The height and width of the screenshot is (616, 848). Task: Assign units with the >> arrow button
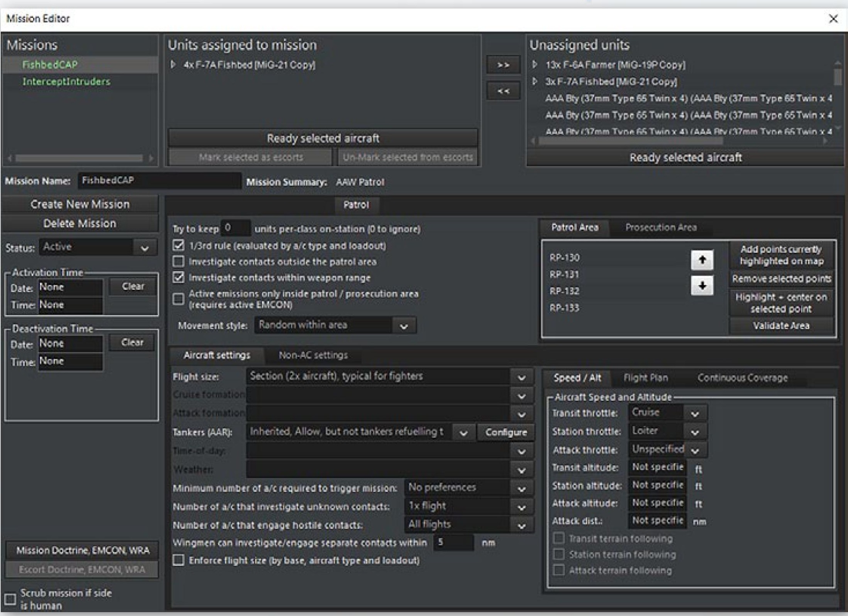coord(503,65)
